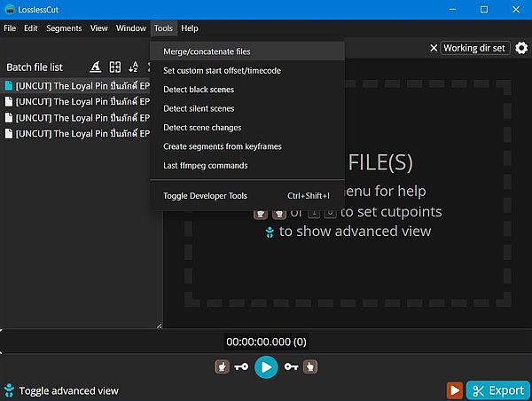532x401 pixels.
Task: Close the open Tools menu
Action: coord(163,28)
